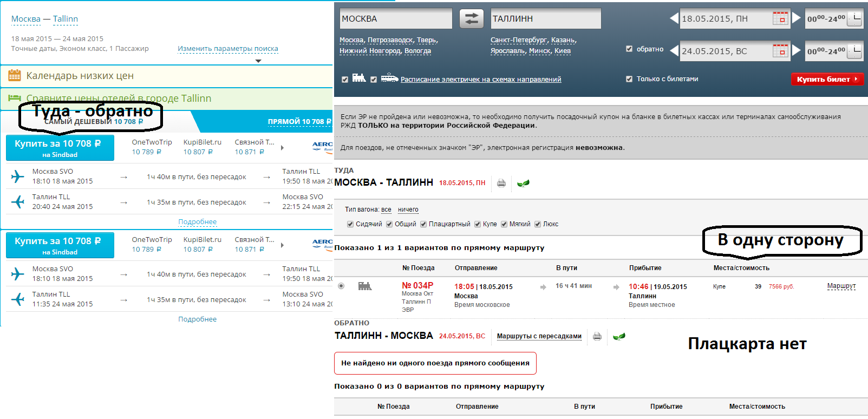Open return time range clock icon

coord(854,51)
